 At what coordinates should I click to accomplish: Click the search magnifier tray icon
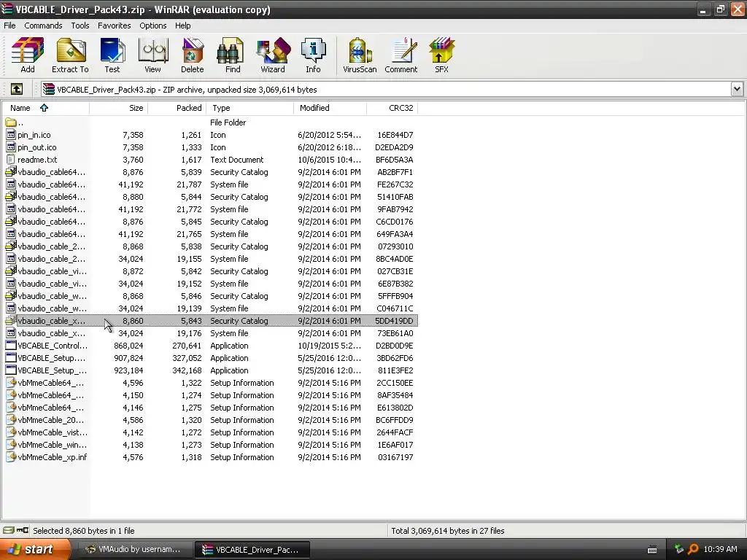click(x=693, y=549)
